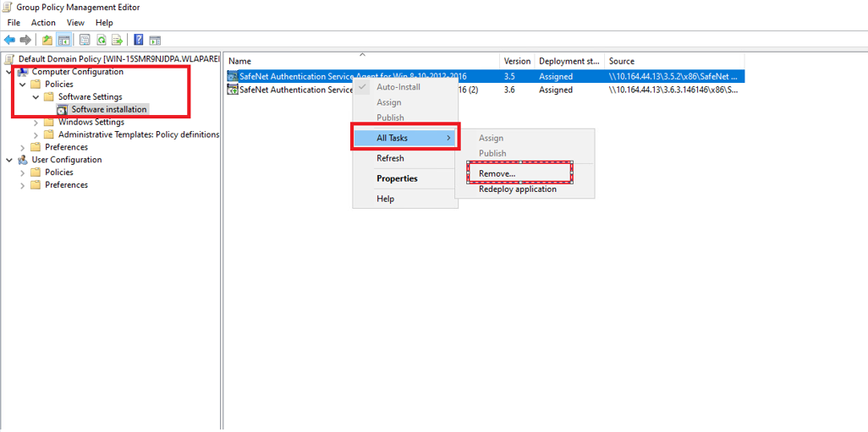
Task: Click the Group Policy Management Editor title icon
Action: click(x=8, y=8)
